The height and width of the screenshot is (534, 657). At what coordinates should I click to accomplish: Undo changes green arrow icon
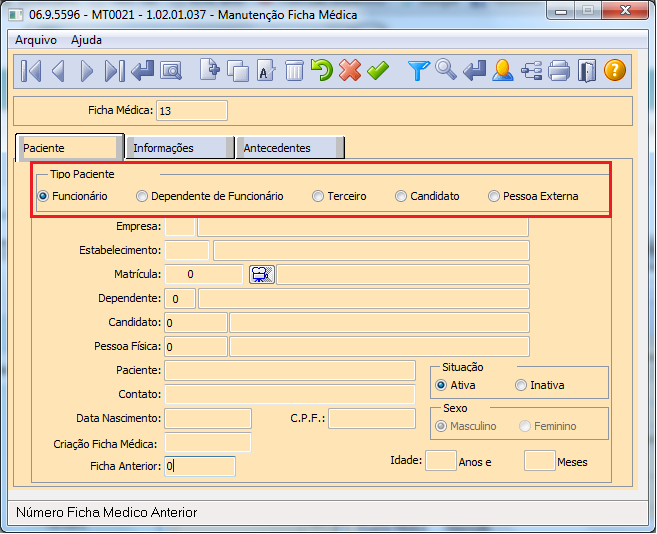[x=322, y=70]
